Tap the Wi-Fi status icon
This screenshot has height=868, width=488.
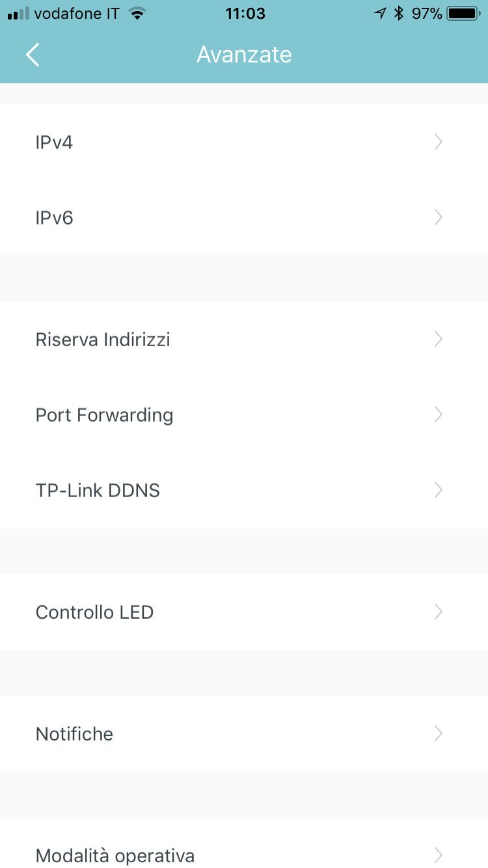click(x=137, y=14)
